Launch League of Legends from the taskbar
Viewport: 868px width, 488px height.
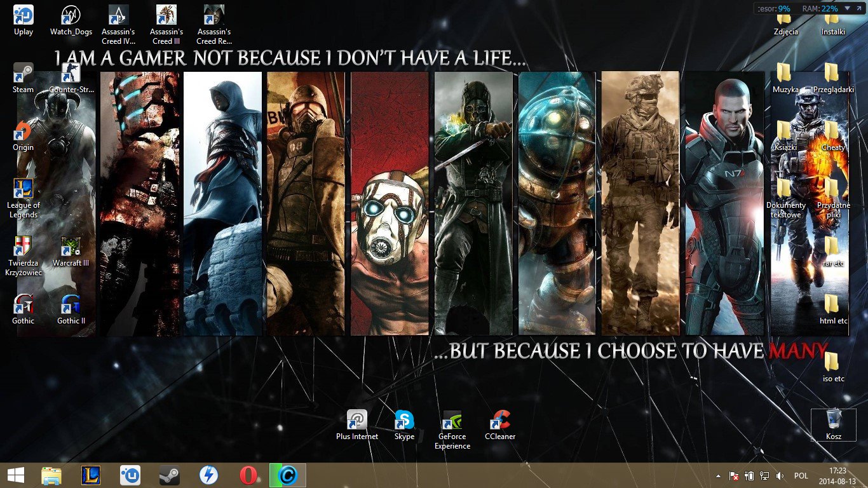[91, 475]
